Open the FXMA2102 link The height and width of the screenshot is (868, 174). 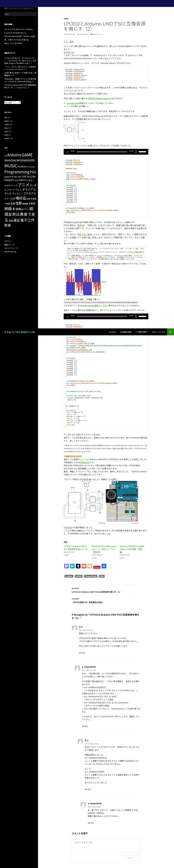tap(85, 462)
